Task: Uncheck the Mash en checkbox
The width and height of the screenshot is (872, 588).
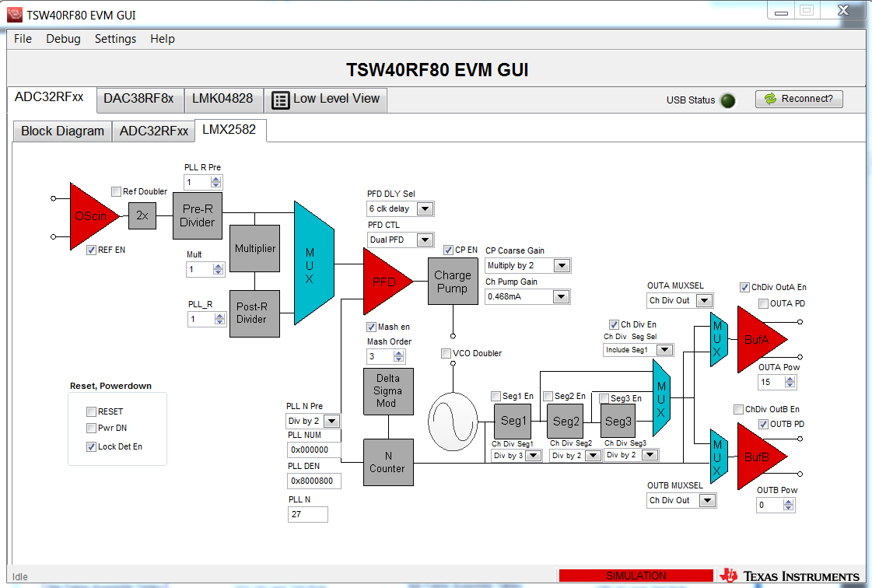Action: click(x=371, y=327)
